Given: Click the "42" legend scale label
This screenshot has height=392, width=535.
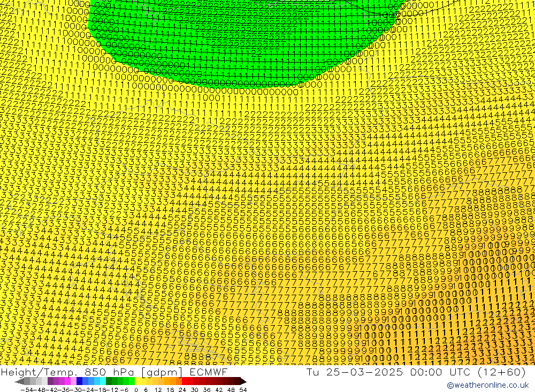Looking at the screenshot, I should pos(219,390).
